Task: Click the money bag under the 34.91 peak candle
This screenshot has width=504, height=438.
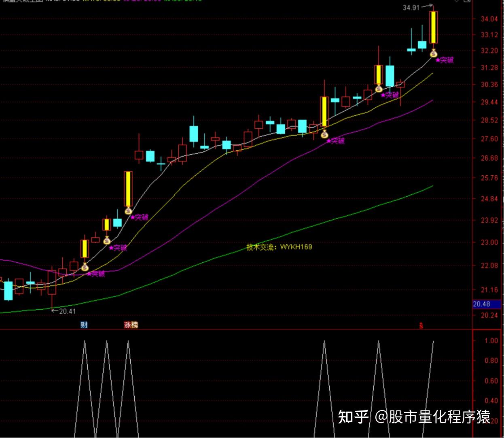Action: pos(434,53)
